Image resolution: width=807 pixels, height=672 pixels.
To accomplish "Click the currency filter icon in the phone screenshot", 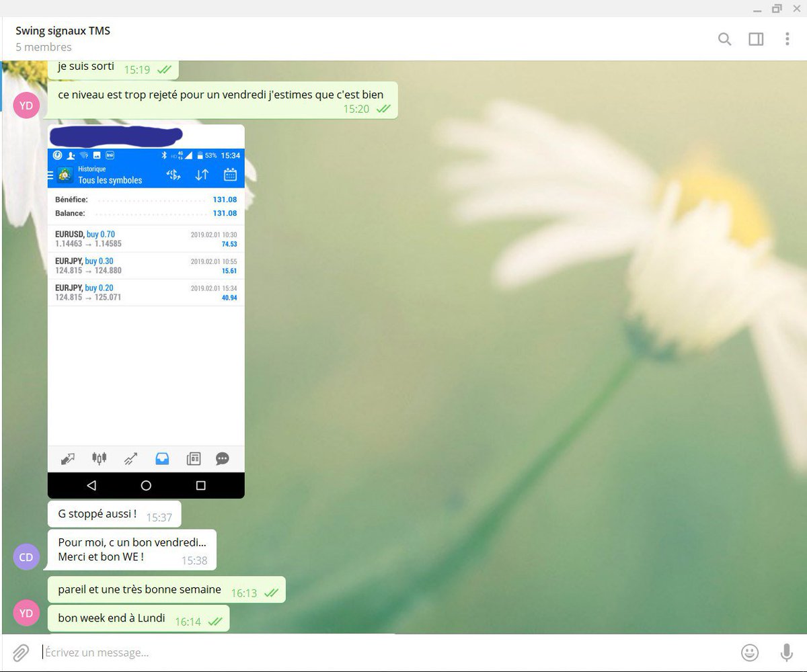I will [174, 175].
